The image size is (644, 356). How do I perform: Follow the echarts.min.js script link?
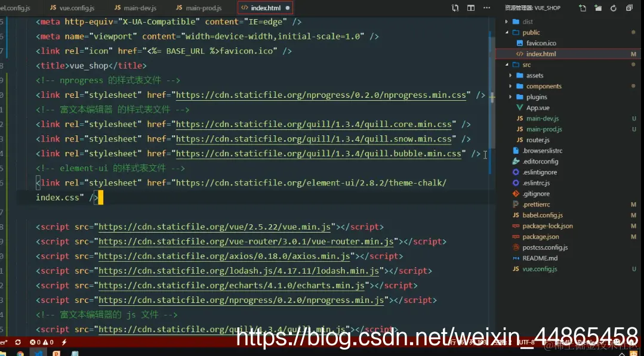pyautogui.click(x=232, y=286)
